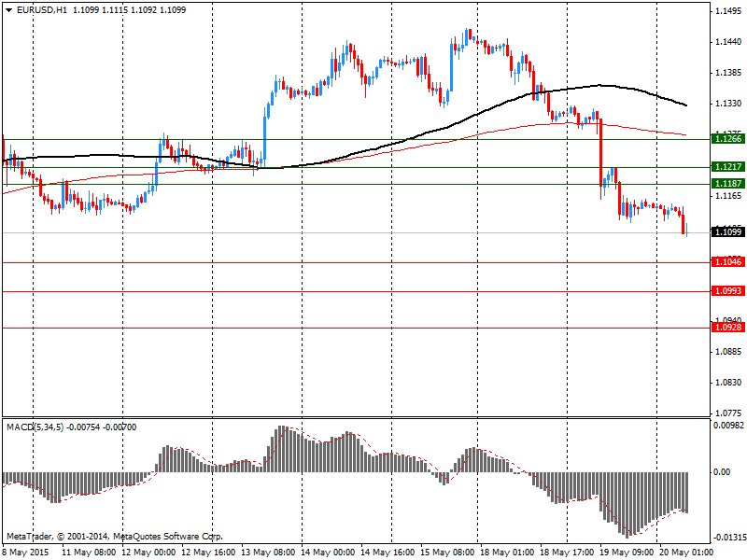747x560 pixels.
Task: Click the 14 May 00:00 time label
Action: tap(329, 553)
